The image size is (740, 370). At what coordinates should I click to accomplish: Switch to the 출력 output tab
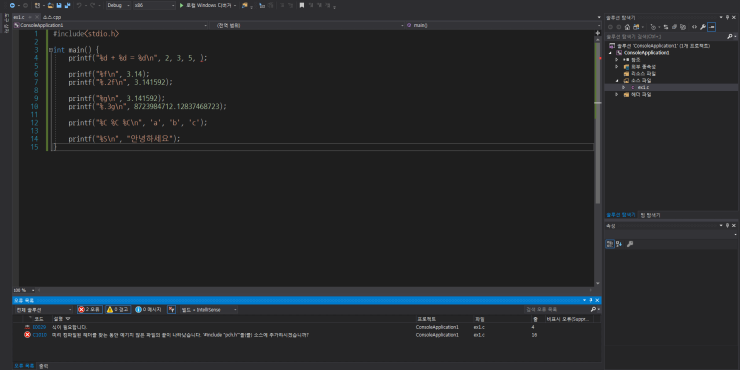click(x=43, y=366)
